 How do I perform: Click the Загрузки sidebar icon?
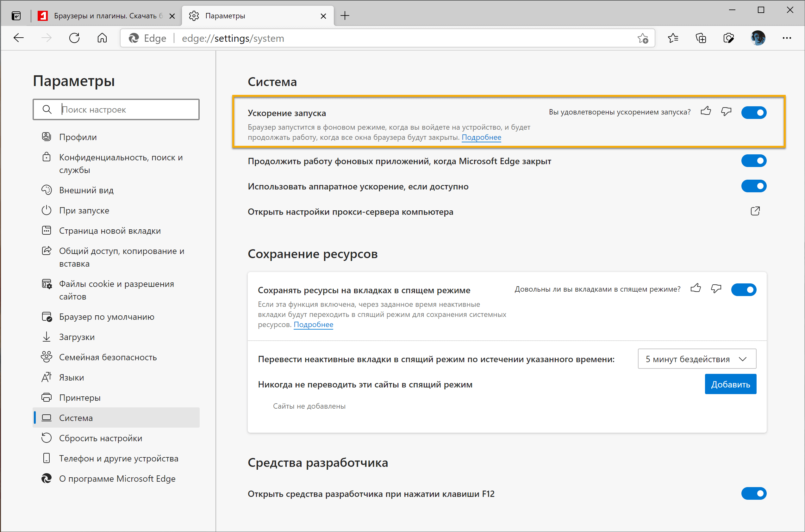(x=47, y=337)
